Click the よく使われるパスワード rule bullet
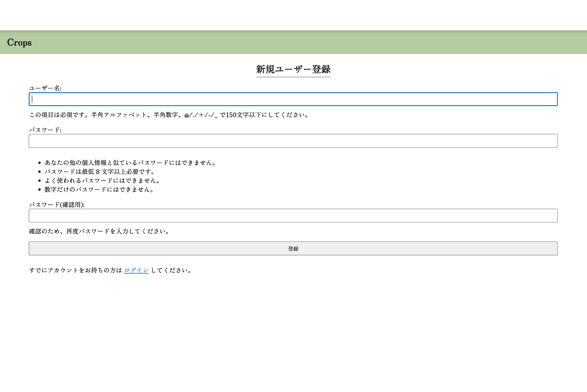The height and width of the screenshot is (392, 587). [102, 181]
